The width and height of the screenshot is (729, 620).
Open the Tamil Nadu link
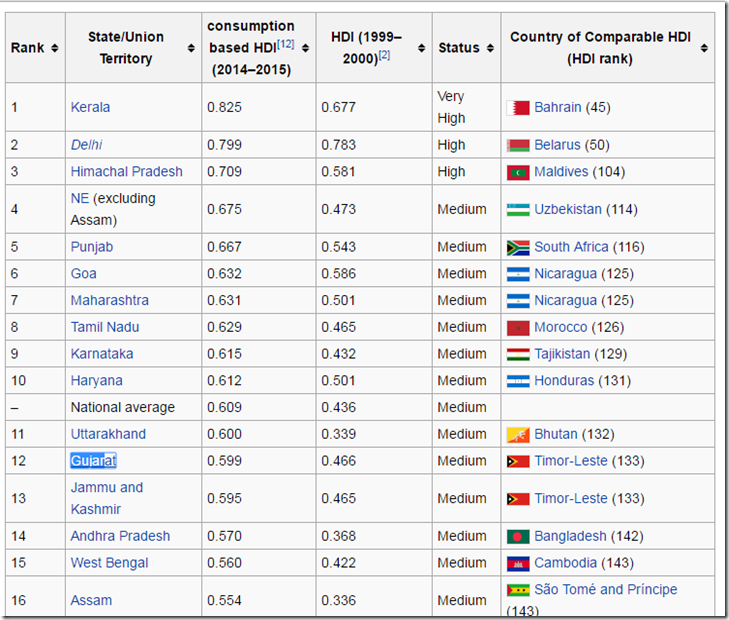105,328
